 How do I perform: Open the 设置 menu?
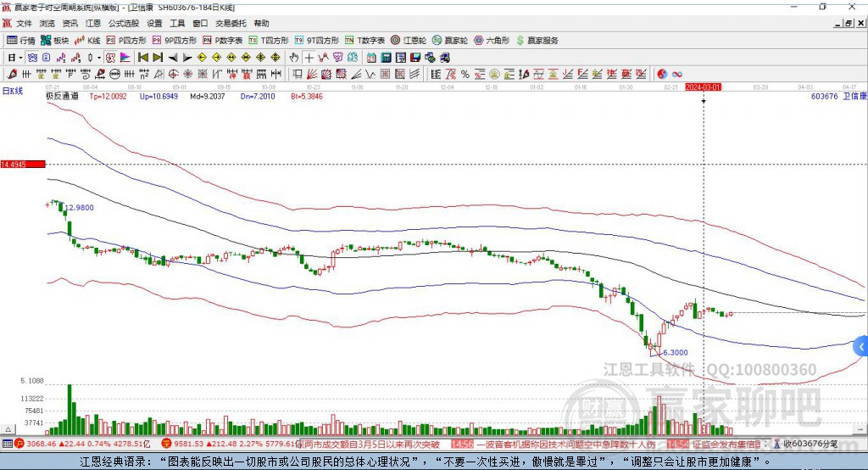[x=154, y=23]
